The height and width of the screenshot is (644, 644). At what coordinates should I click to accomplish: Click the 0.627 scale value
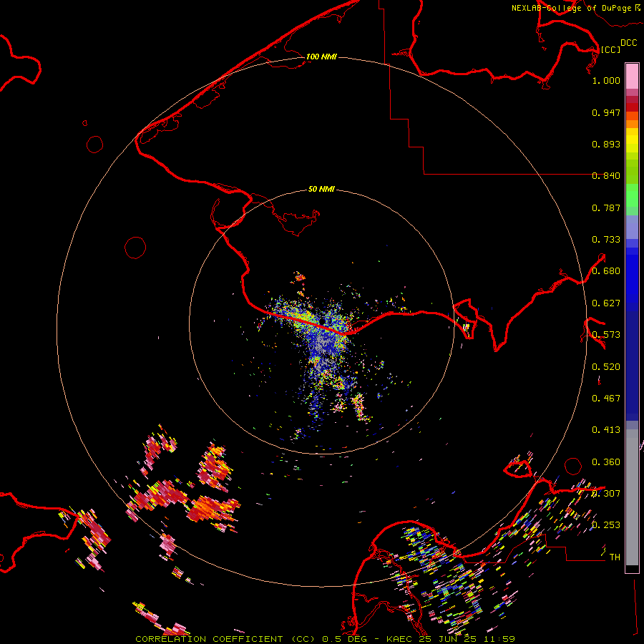click(x=606, y=303)
